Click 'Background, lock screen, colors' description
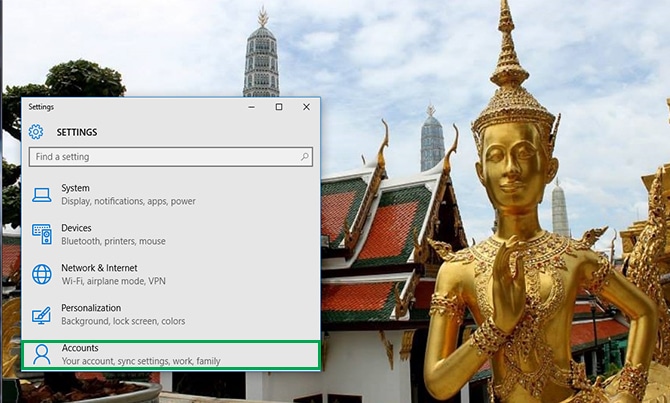The height and width of the screenshot is (403, 670). [123, 321]
